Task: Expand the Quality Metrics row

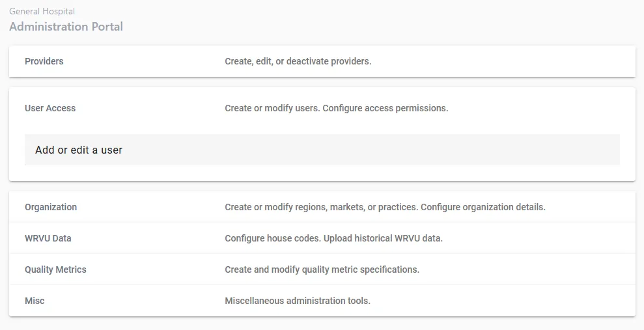Action: click(55, 269)
